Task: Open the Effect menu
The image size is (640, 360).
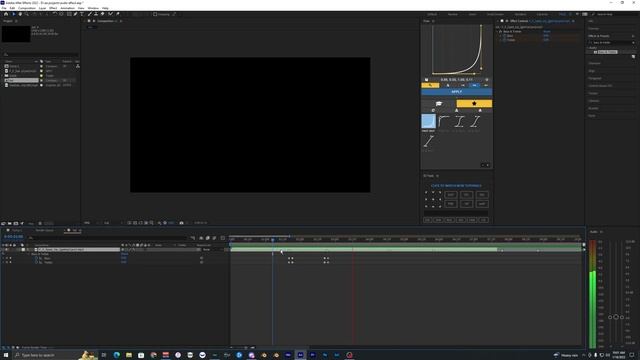Action: coord(53,8)
